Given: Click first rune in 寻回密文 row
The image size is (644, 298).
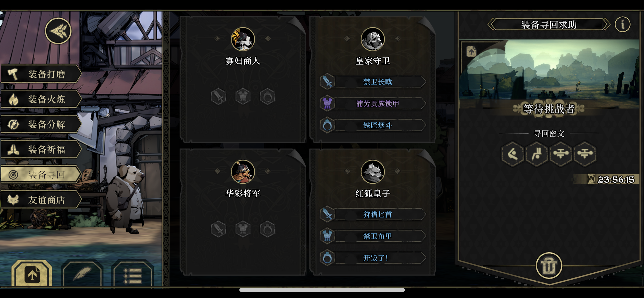Looking at the screenshot, I should pos(513,154).
